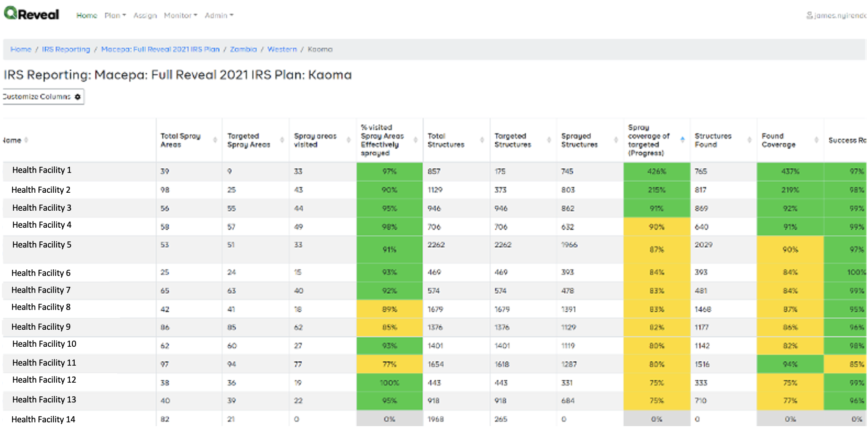The height and width of the screenshot is (428, 868).
Task: Open the Plan dropdown menu
Action: (115, 16)
